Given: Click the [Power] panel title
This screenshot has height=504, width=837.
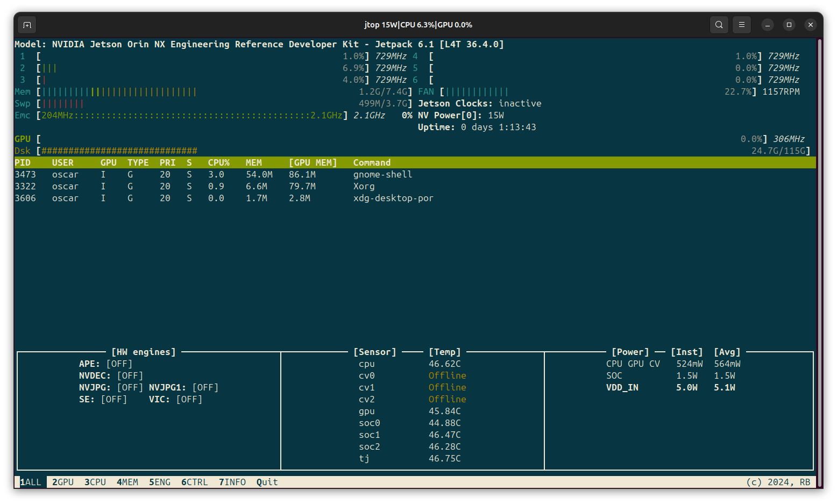Looking at the screenshot, I should pyautogui.click(x=630, y=352).
